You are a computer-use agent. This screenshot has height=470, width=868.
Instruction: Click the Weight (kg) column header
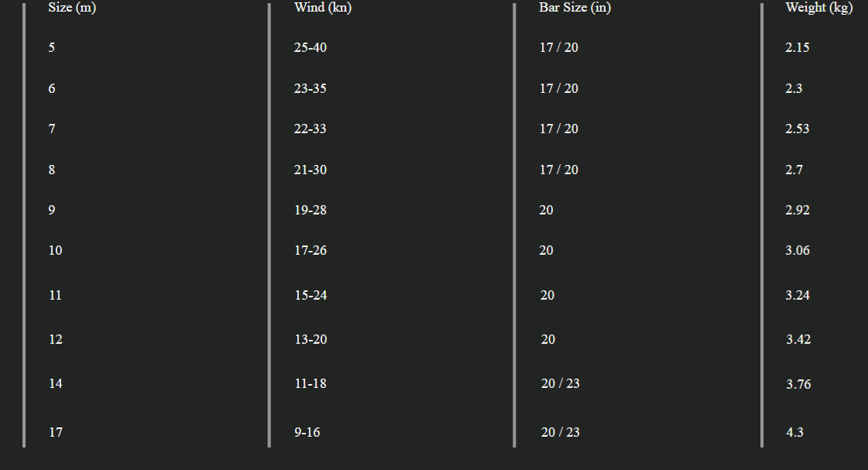(818, 8)
